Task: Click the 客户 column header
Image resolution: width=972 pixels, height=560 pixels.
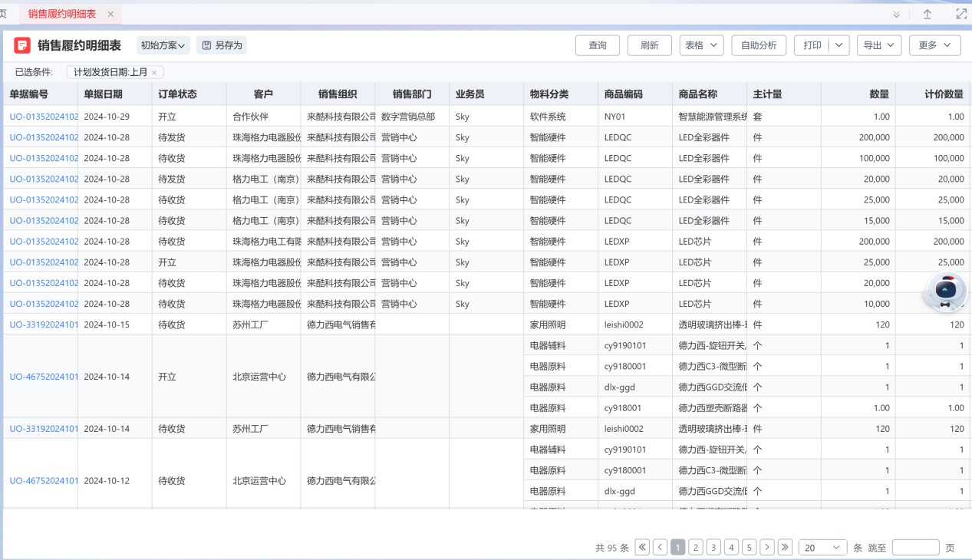Action: [263, 94]
